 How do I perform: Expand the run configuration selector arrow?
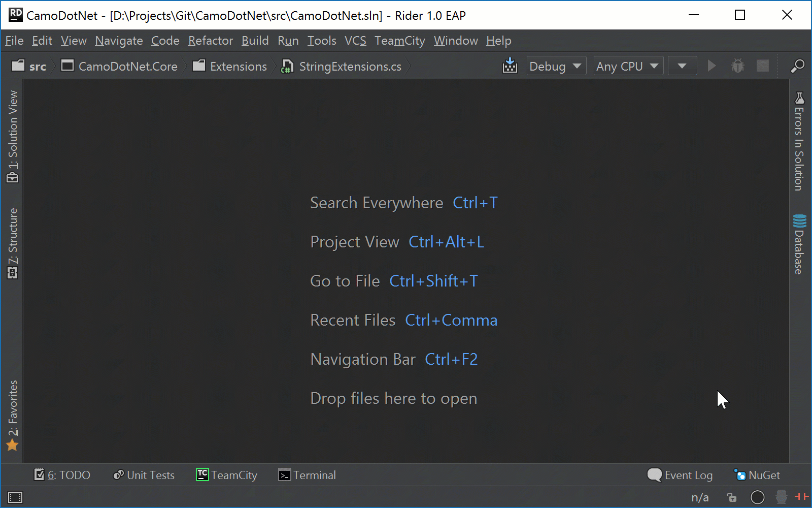(x=682, y=66)
